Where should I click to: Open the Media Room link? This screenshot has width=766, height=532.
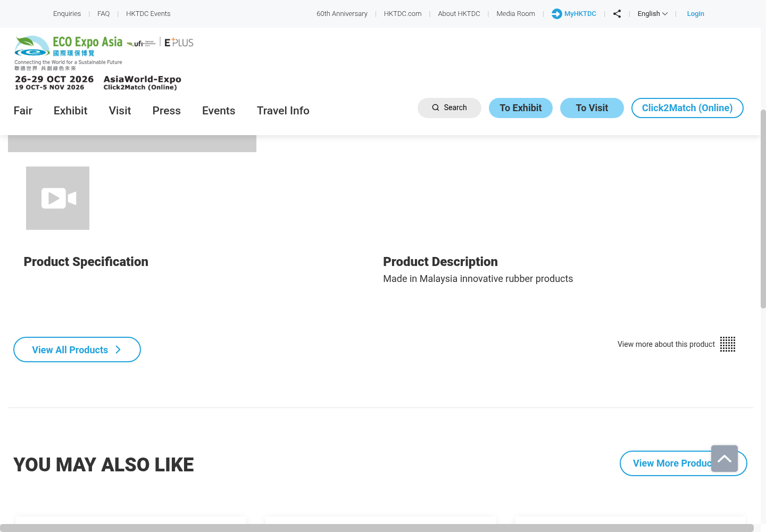pos(516,14)
